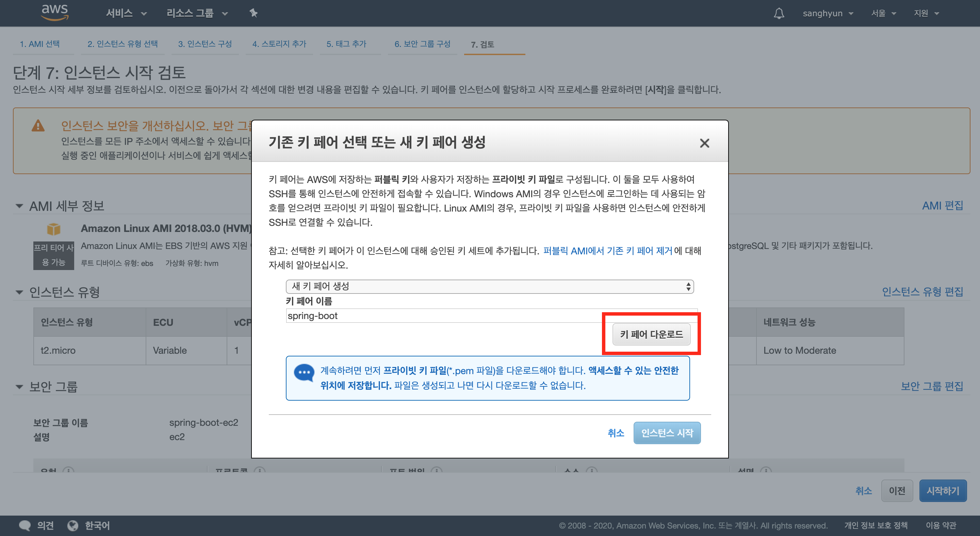Collapse the 보안 그룹 section
This screenshot has height=536, width=980.
(19, 387)
